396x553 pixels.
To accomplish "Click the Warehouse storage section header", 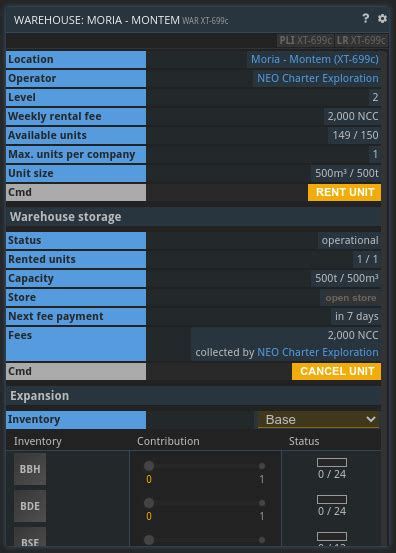I will tap(193, 217).
